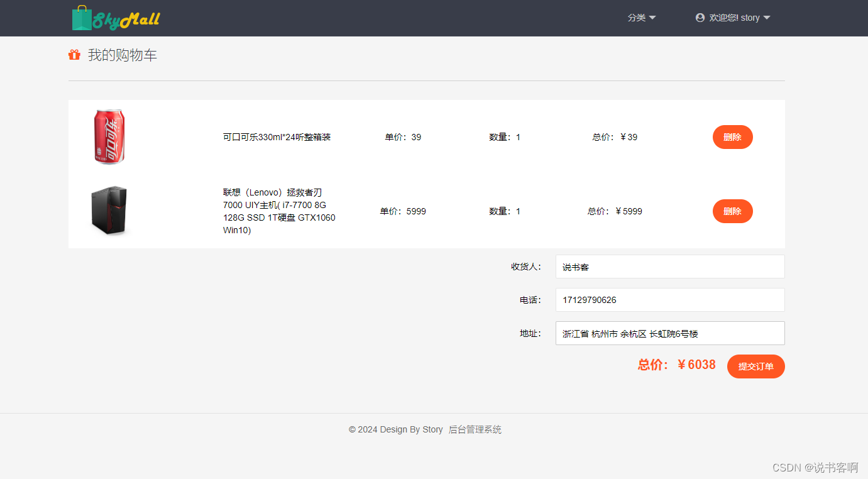
Task: Open the 后台管理系统 link
Action: 475,430
